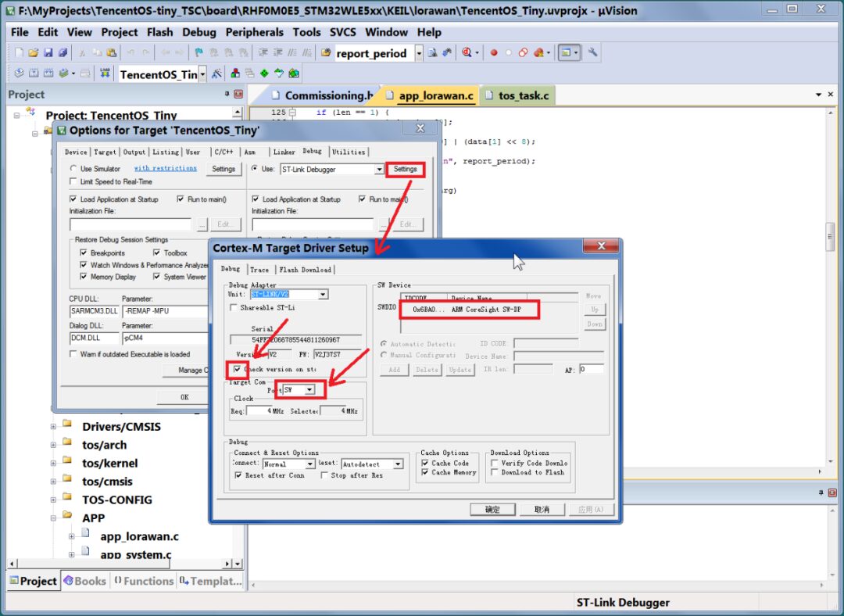
Task: Open the TencentOS_Tiny target dropdown
Action: tap(202, 74)
